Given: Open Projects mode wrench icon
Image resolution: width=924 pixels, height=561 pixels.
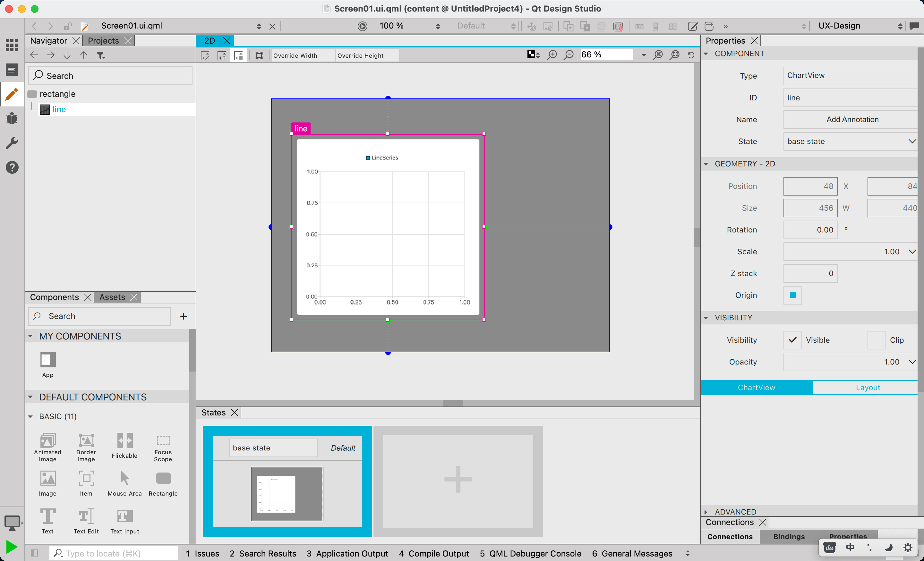Looking at the screenshot, I should pos(12,143).
